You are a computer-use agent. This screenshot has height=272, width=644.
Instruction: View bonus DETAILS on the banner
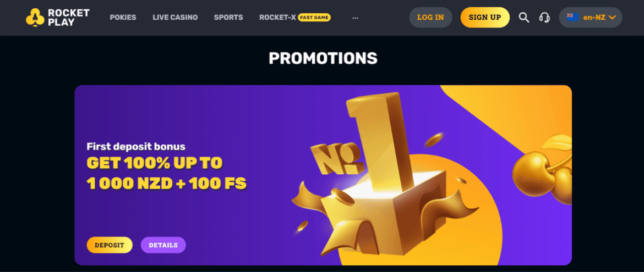(163, 245)
